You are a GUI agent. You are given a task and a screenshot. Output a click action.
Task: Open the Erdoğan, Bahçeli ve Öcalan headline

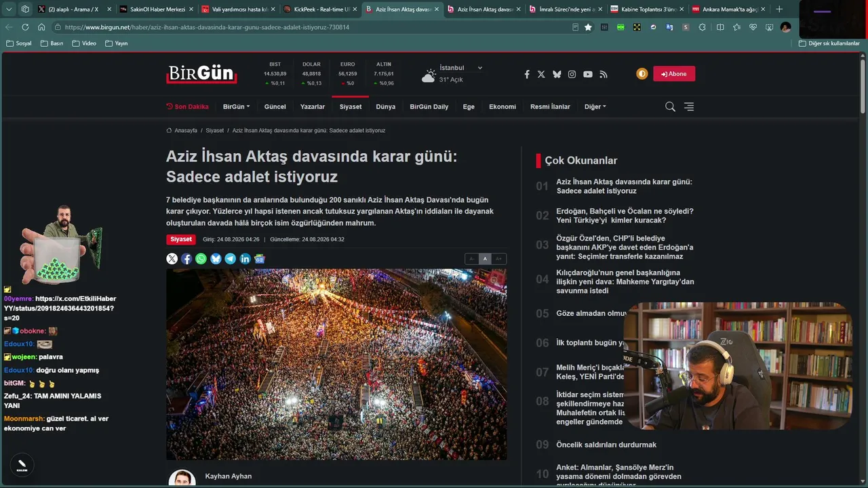click(625, 216)
